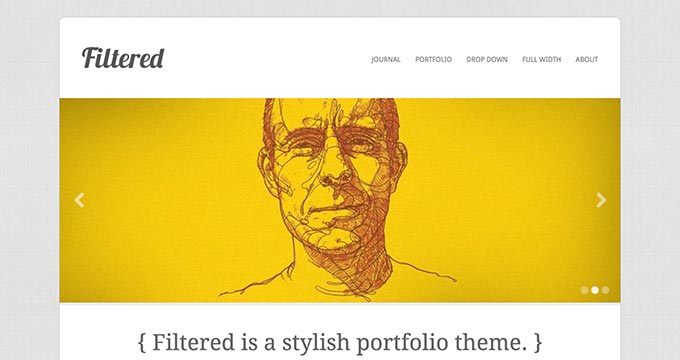Open the Filtered logo home link
680x360 pixels.
[123, 58]
